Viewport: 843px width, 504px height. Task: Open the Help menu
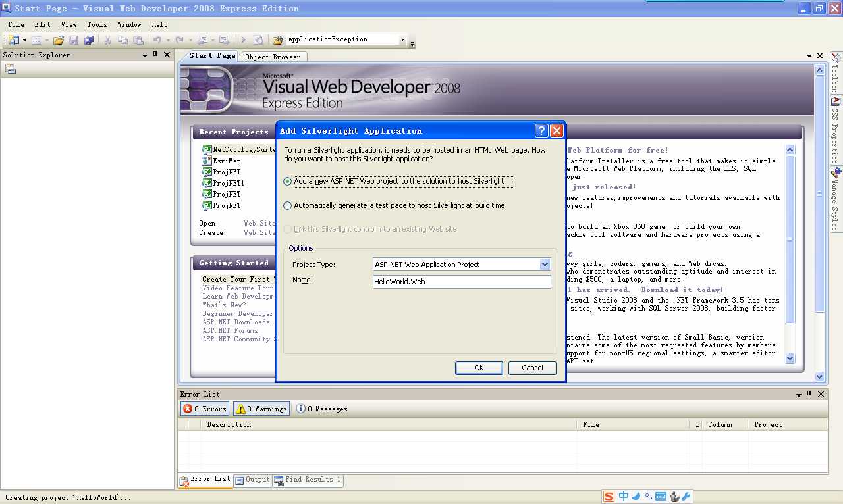(159, 24)
